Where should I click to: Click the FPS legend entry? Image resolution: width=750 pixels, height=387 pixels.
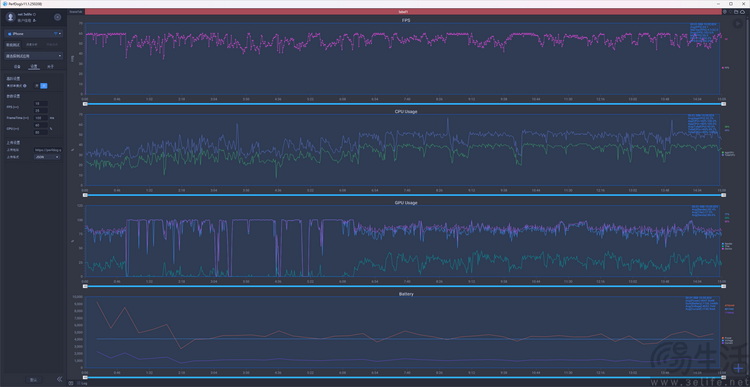(x=726, y=68)
